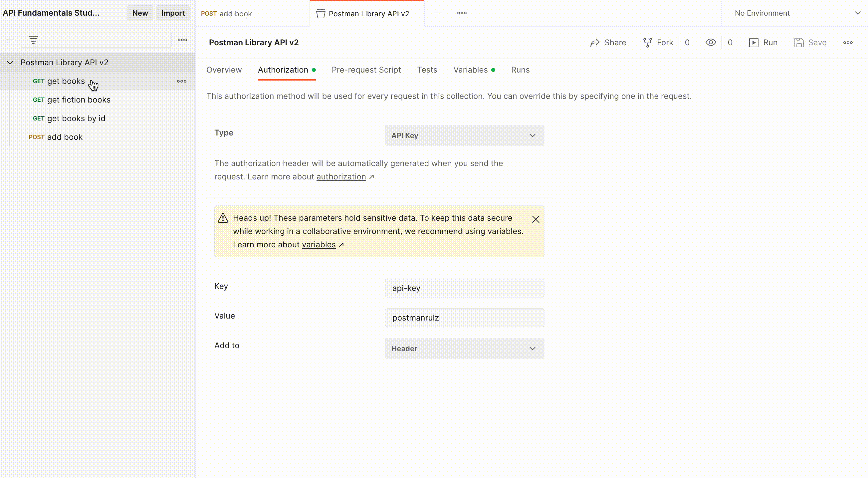Image resolution: width=868 pixels, height=478 pixels.
Task: Open the Add to Header dropdown
Action: (464, 349)
